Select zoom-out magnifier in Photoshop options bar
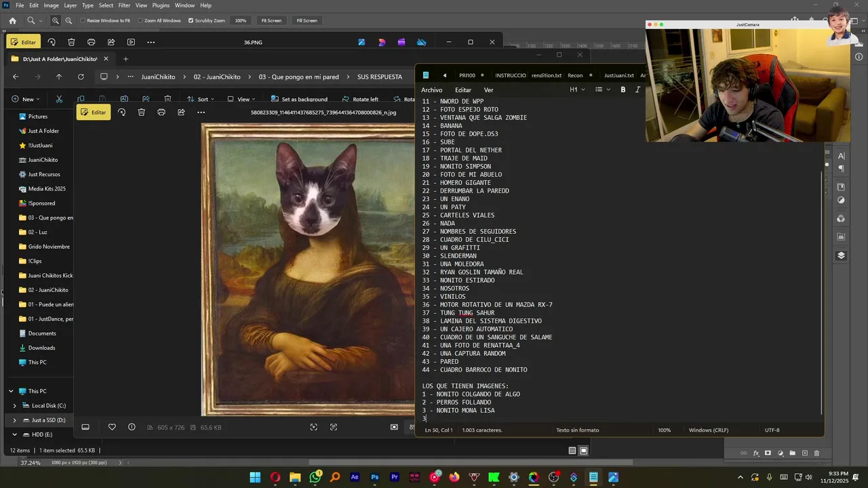This screenshot has width=868, height=488. [x=68, y=21]
